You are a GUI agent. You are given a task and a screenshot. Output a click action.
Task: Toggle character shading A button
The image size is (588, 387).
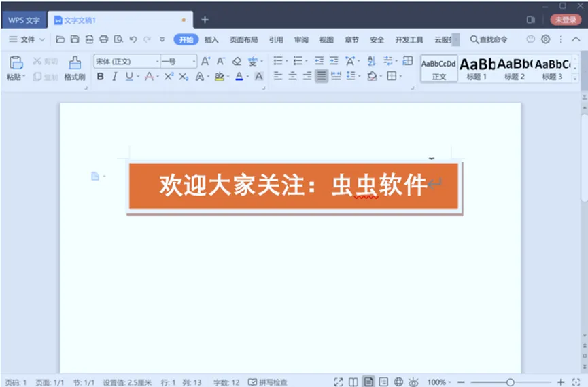(259, 77)
